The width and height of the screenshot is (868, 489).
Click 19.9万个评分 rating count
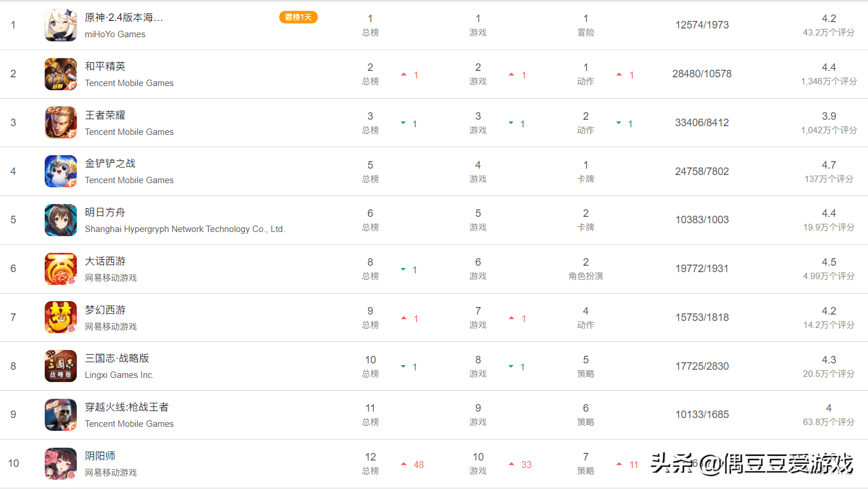point(828,227)
